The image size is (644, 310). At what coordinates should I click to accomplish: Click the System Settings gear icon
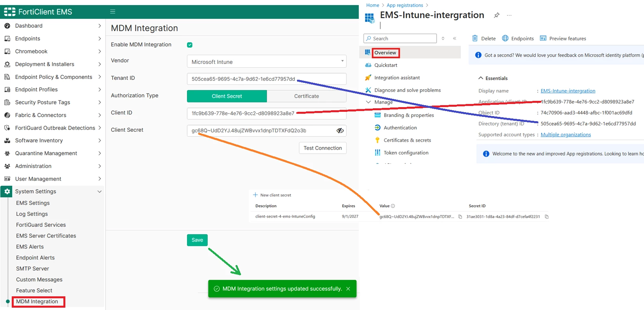click(7, 192)
